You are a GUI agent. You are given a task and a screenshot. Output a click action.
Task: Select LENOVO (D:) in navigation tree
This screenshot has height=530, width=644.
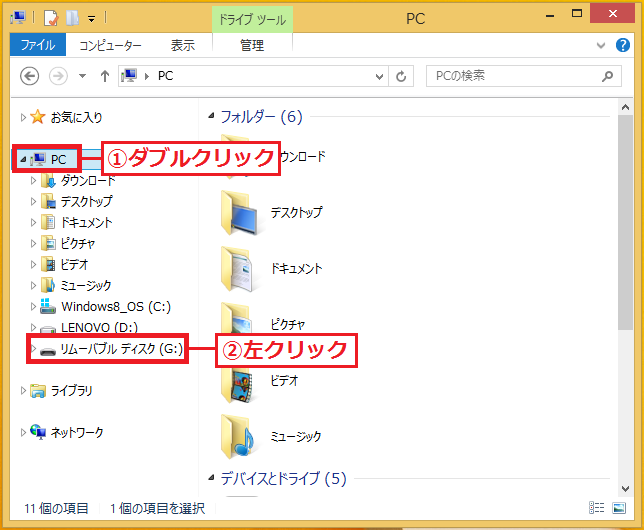pyautogui.click(x=99, y=327)
